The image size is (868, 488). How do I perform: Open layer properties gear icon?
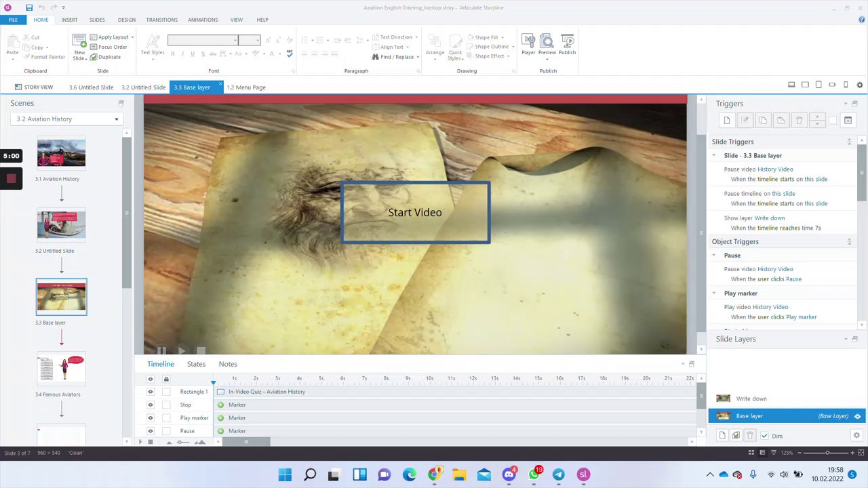pos(856,436)
